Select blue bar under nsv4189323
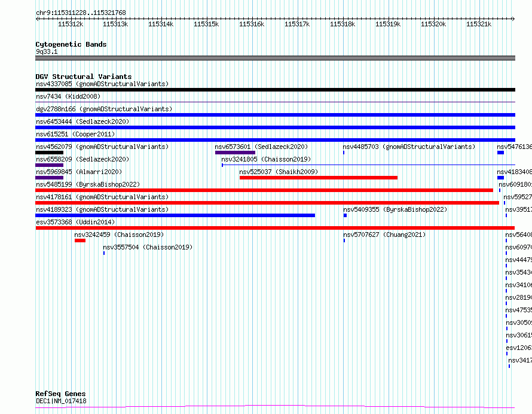532x414 pixels. point(175,215)
